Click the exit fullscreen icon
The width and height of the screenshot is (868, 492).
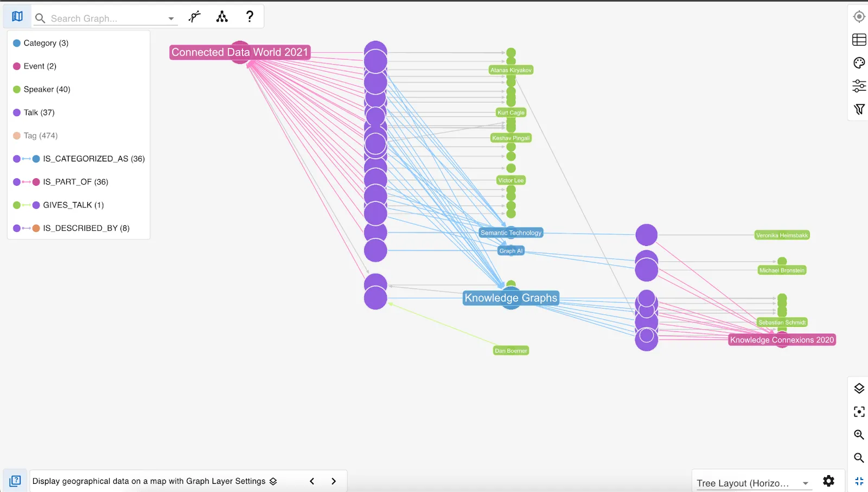859,481
